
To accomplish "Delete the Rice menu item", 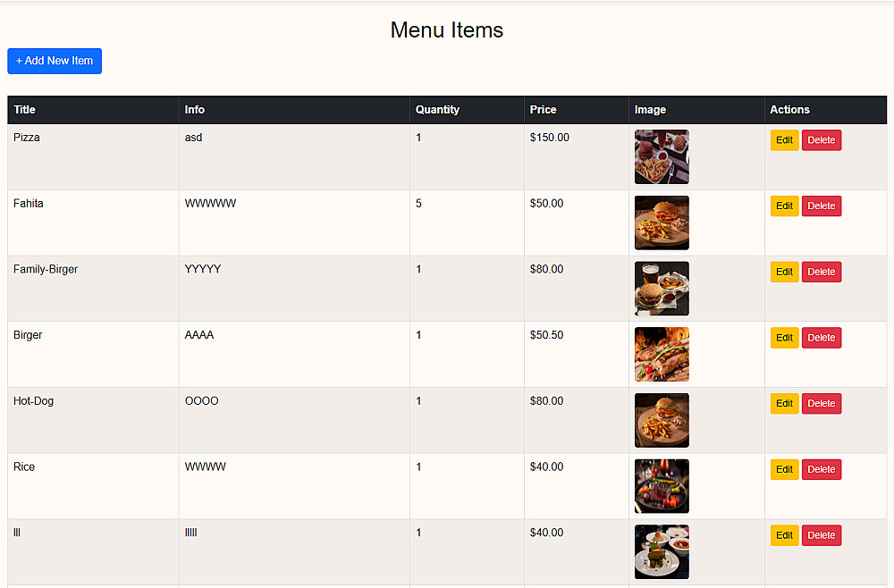I will pyautogui.click(x=821, y=469).
